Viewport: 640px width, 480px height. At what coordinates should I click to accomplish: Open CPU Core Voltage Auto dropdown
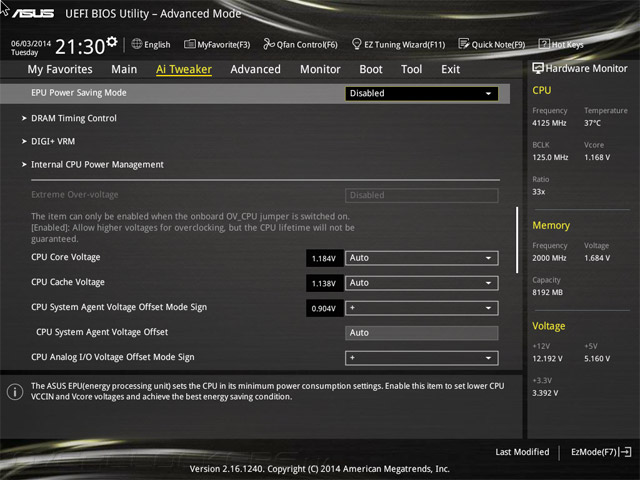(422, 258)
